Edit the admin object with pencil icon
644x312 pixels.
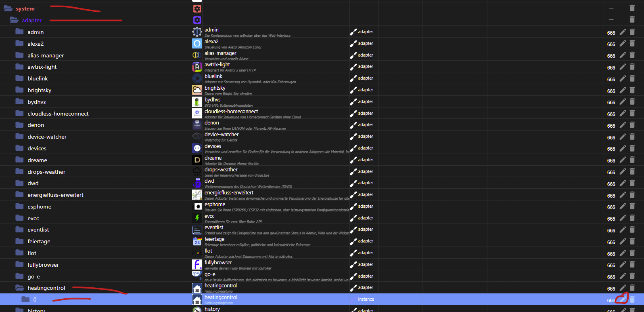tap(623, 32)
